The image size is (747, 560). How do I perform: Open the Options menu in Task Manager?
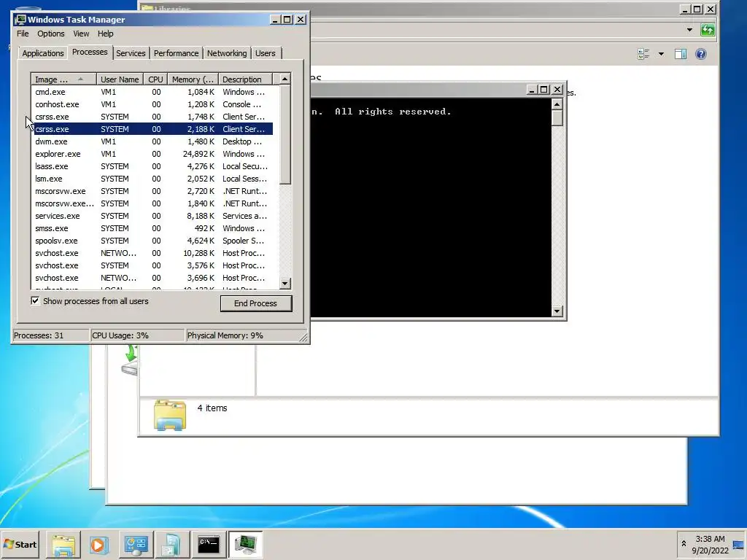click(x=51, y=34)
